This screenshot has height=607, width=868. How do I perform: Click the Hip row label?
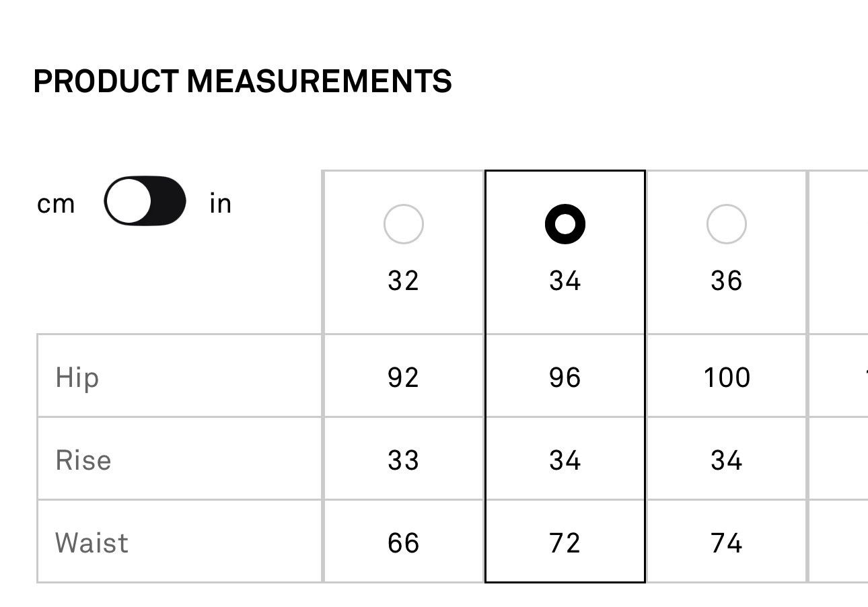[77, 378]
